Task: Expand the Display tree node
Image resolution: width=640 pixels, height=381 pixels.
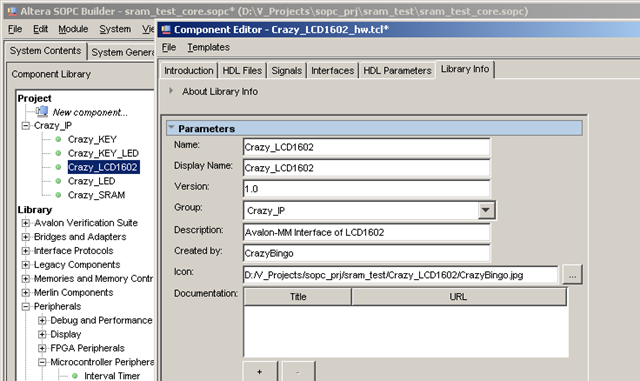Action: [x=42, y=334]
